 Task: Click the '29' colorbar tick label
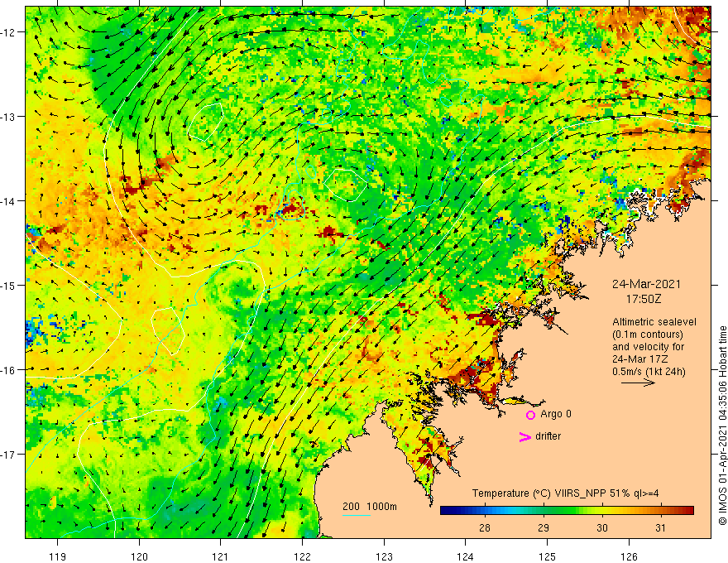(544, 527)
